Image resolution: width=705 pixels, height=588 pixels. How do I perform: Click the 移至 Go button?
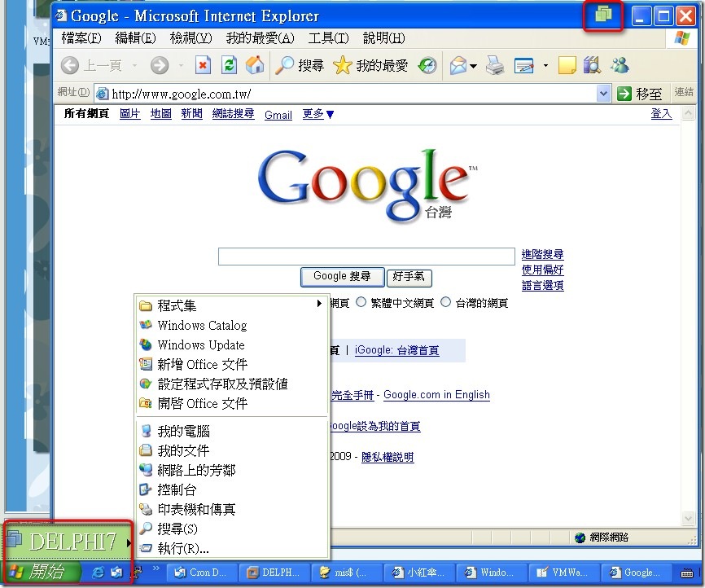pyautogui.click(x=640, y=94)
